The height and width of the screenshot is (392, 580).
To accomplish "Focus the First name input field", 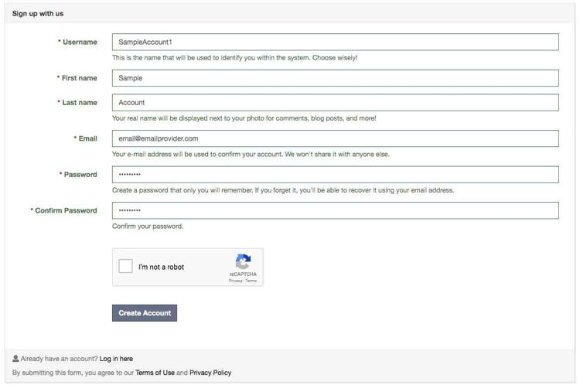I will [336, 78].
